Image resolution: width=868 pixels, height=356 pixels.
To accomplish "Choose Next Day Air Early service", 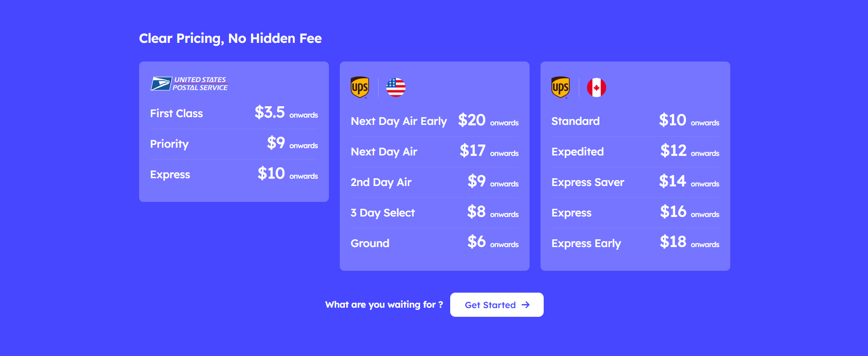I will pyautogui.click(x=399, y=121).
